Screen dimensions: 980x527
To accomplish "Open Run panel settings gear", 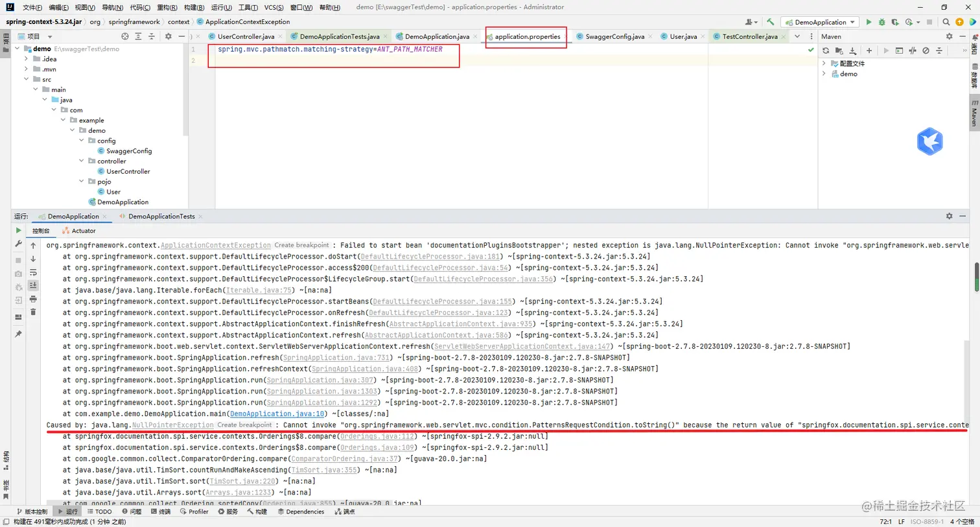I will pyautogui.click(x=950, y=217).
